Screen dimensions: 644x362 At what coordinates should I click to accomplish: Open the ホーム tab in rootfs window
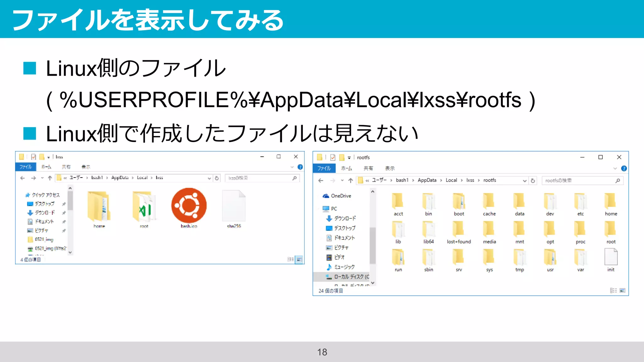pos(347,168)
